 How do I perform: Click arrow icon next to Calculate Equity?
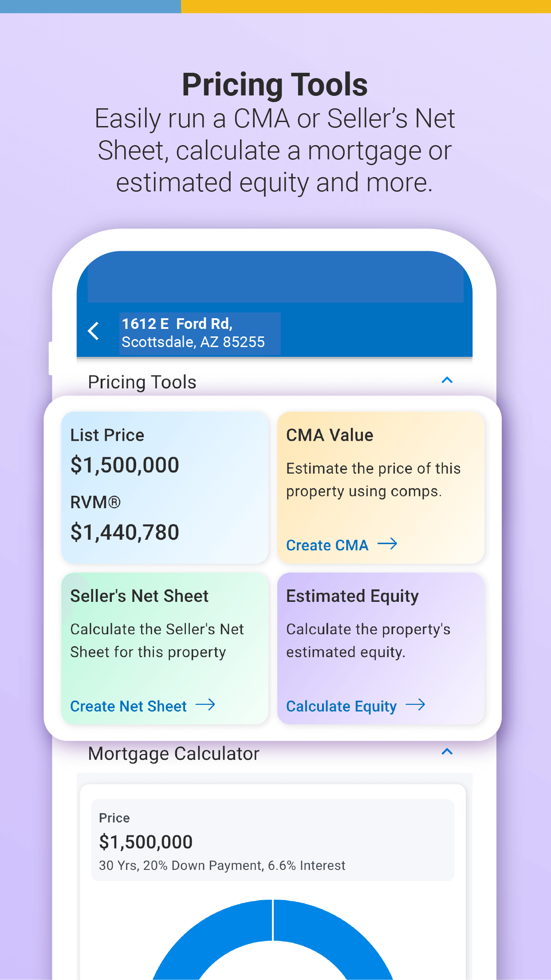(x=415, y=705)
